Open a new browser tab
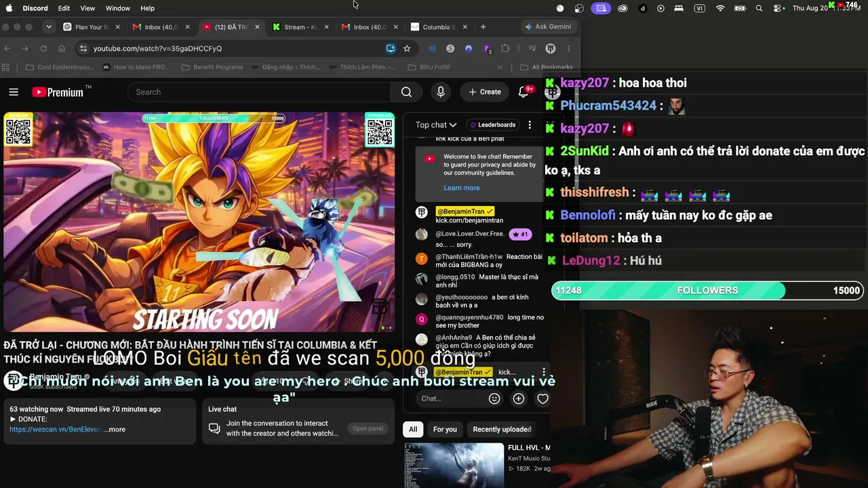This screenshot has height=488, width=868. click(x=483, y=27)
